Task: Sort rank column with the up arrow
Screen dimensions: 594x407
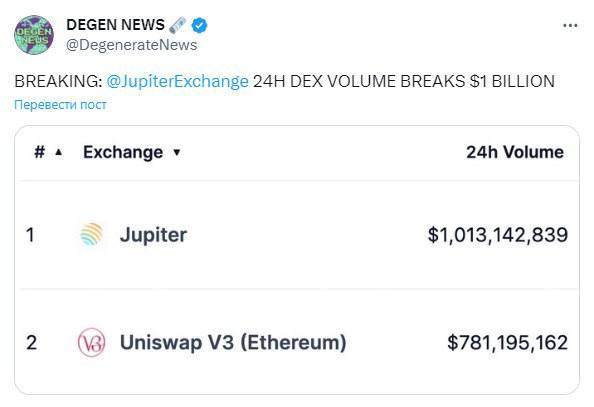Action: (x=58, y=152)
